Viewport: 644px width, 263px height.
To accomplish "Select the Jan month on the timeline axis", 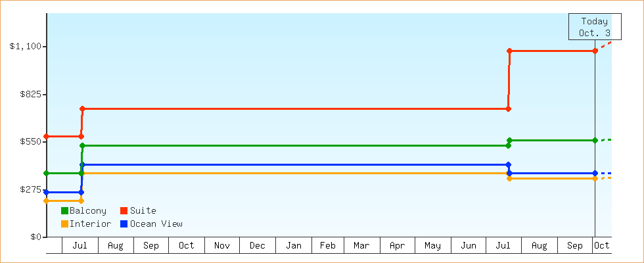I will [x=294, y=246].
